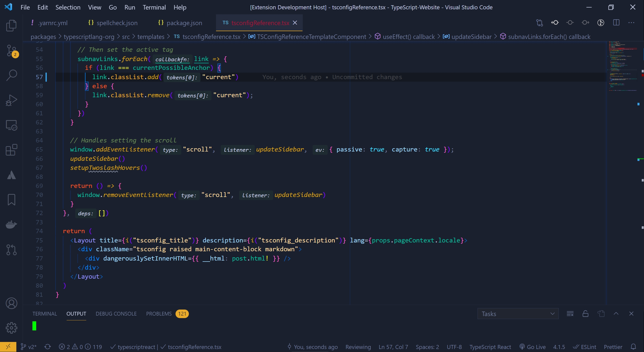
Task: Click TypeScript React language mode
Action: pyautogui.click(x=490, y=347)
